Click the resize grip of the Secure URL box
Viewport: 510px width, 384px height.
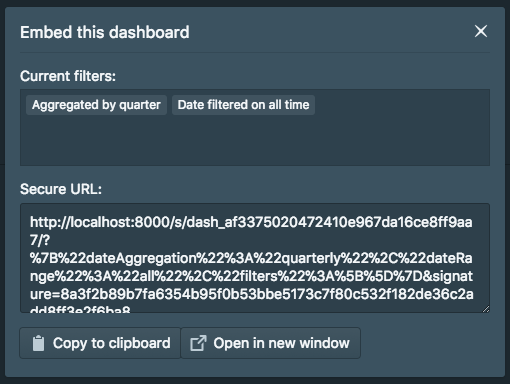pos(486,309)
